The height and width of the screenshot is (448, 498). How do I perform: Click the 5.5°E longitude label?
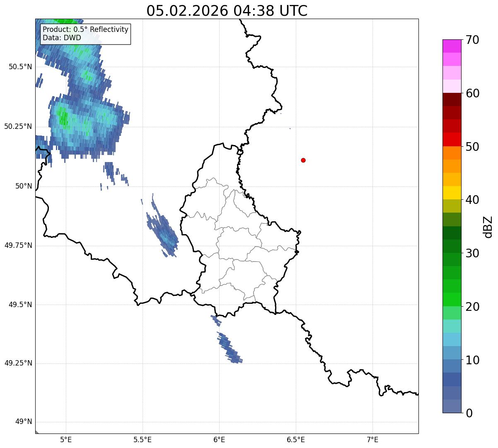(143, 439)
